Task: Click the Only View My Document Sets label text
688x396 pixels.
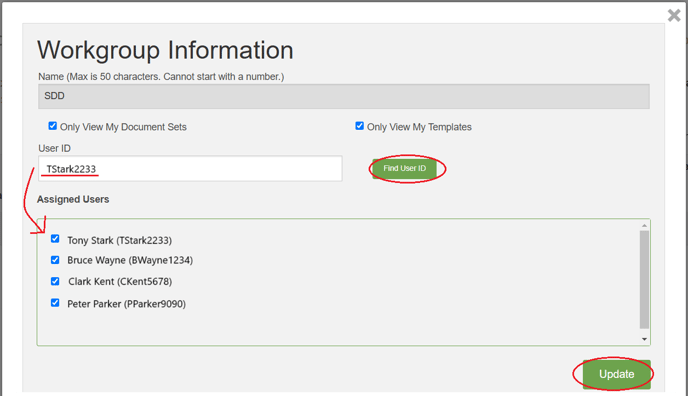Action: 123,127
